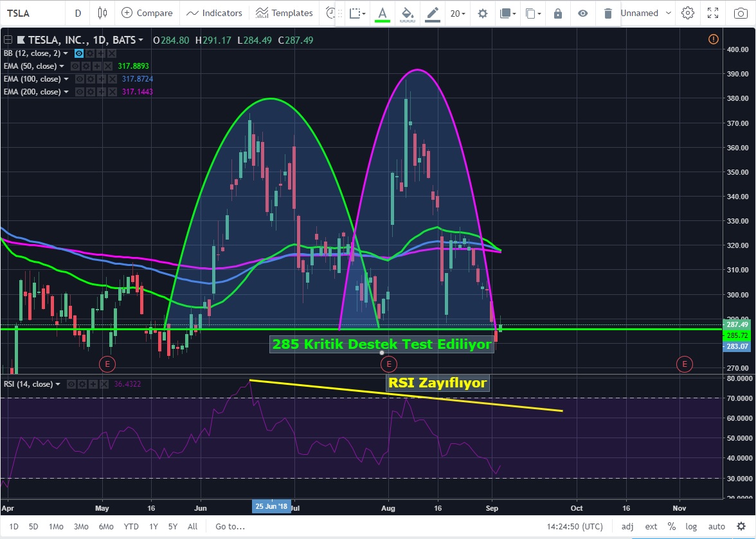Open the TESLA, INC. title dropdown arrow
756x539 pixels.
coord(140,40)
